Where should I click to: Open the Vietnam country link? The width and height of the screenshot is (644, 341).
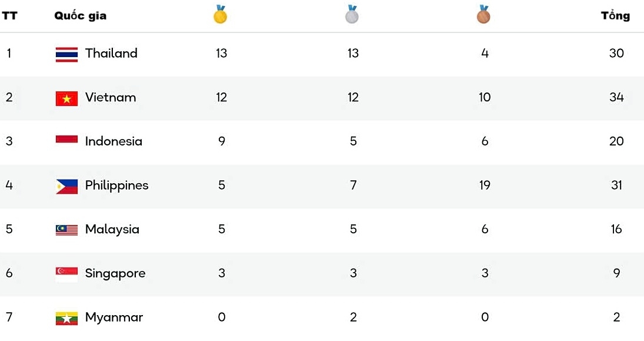click(111, 97)
